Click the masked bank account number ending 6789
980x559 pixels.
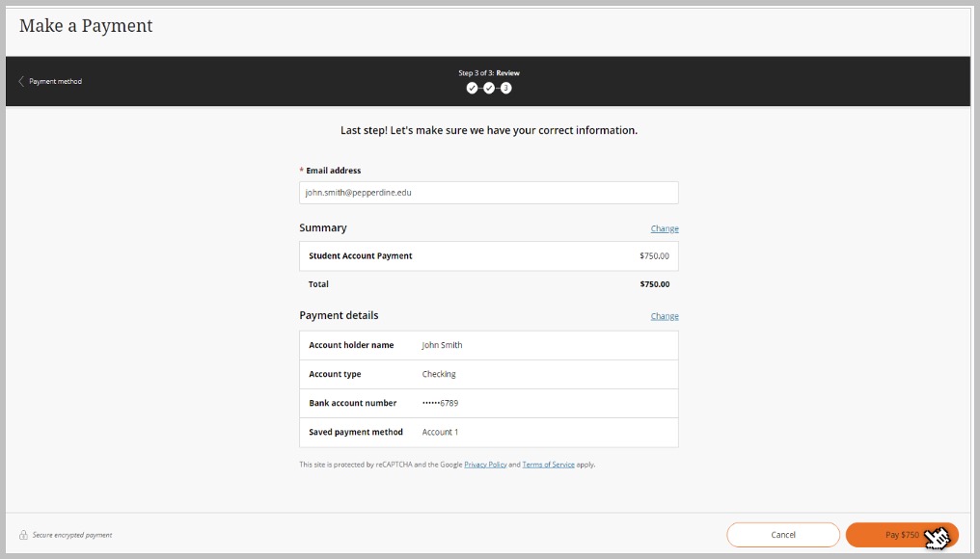[447, 403]
